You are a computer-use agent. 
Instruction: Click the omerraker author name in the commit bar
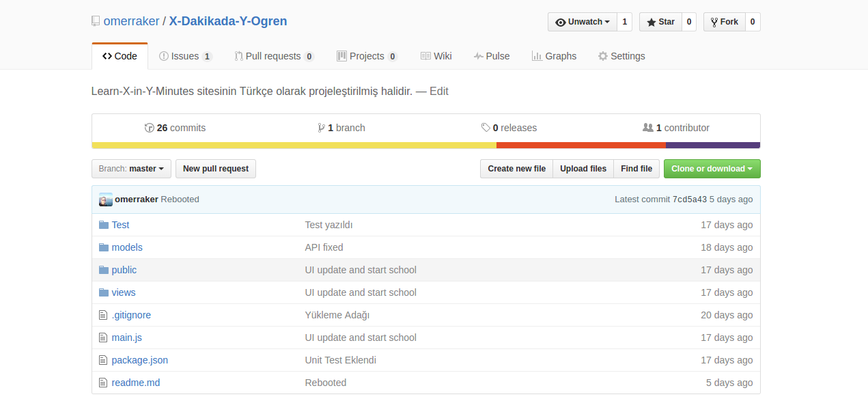pyautogui.click(x=137, y=199)
